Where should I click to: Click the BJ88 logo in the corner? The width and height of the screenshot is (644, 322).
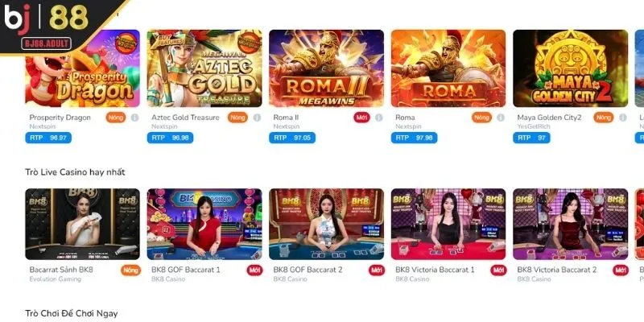click(46, 26)
